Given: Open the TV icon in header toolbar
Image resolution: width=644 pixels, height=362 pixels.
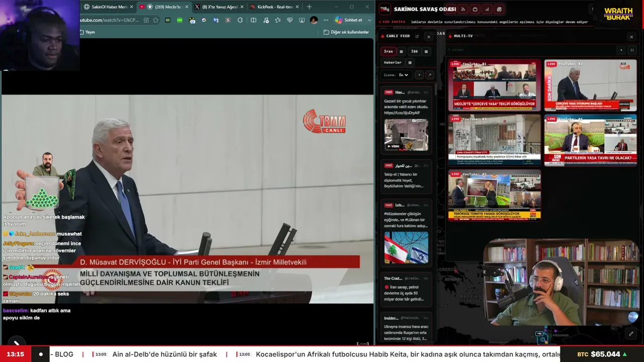Looking at the screenshot, I should pos(475,9).
